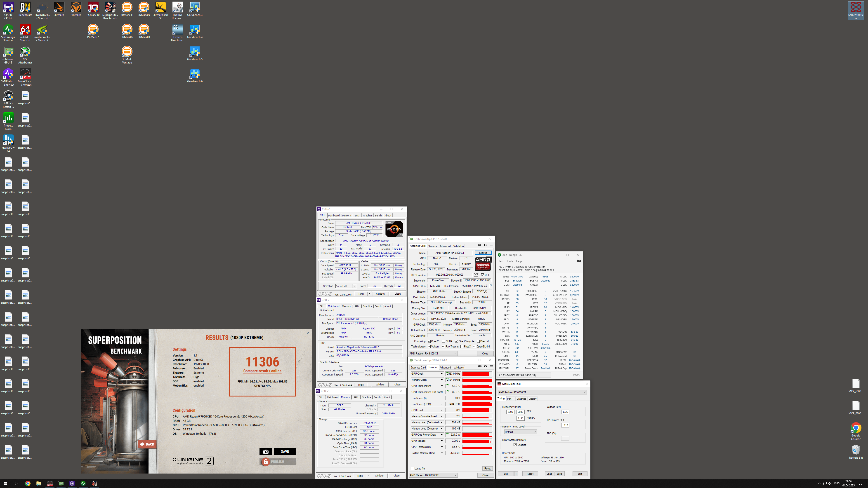Toggle the DirectCompute checkbox
Image resolution: width=868 pixels, height=488 pixels.
(457, 342)
